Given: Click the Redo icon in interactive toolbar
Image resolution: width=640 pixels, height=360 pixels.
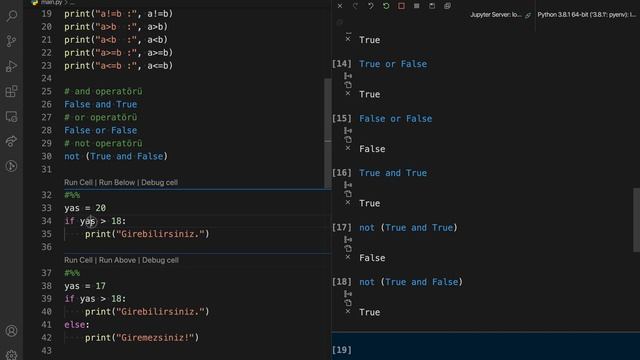Looking at the screenshot, I should (355, 6).
